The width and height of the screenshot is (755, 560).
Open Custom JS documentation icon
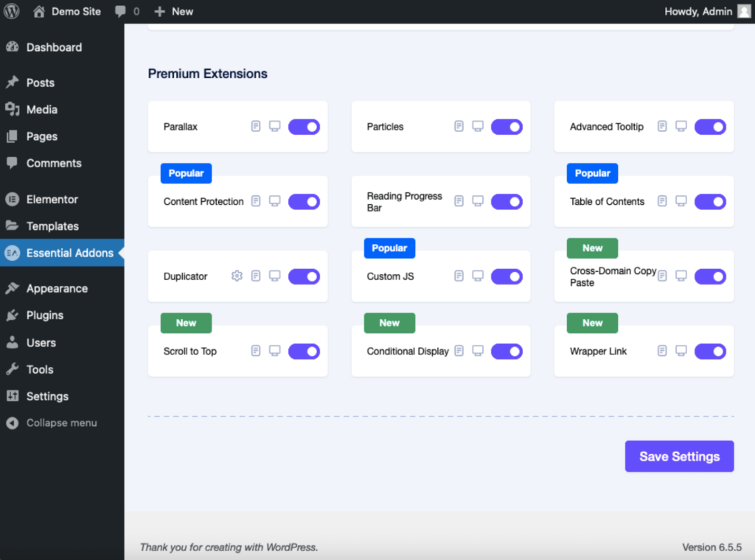coord(459,276)
